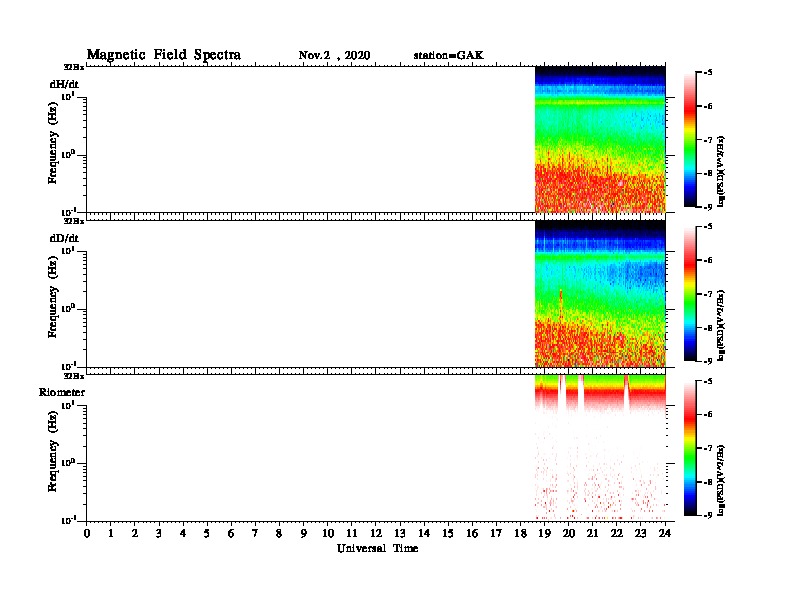Click the hour 24 tick label
The image size is (792, 612).
pyautogui.click(x=665, y=534)
